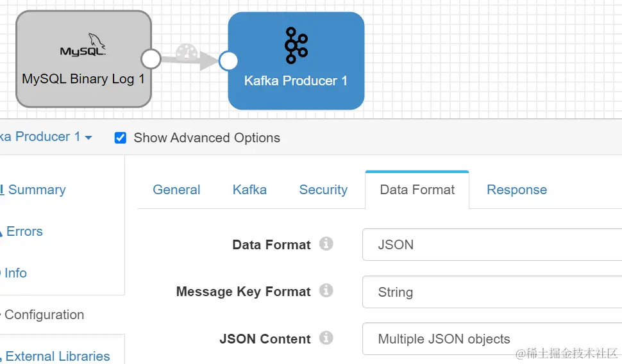
Task: Click info icon beside Data Format label
Action: coord(326,244)
